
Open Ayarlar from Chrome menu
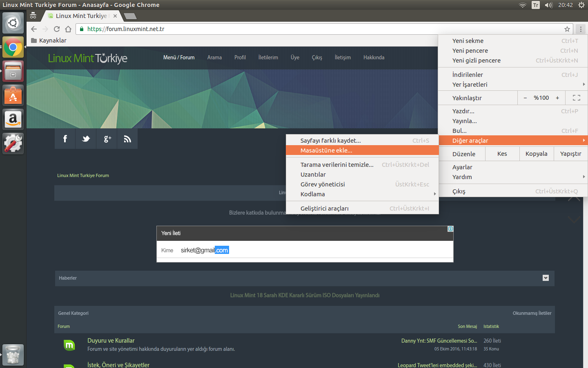(513, 167)
